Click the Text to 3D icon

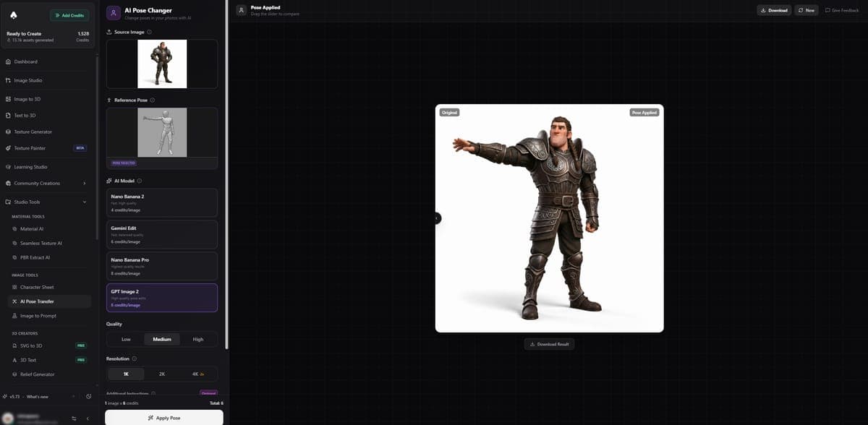pos(8,115)
